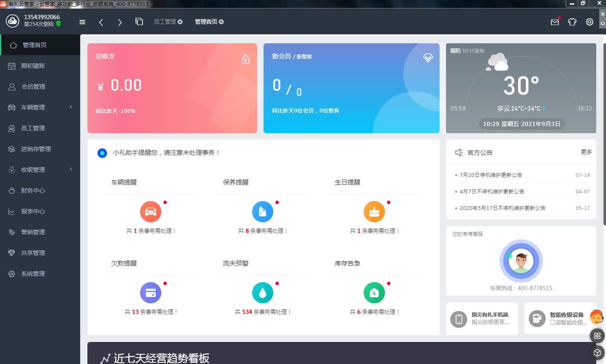Select the 管理首页 tab
Viewport: 606px width, 364px height.
[x=206, y=22]
